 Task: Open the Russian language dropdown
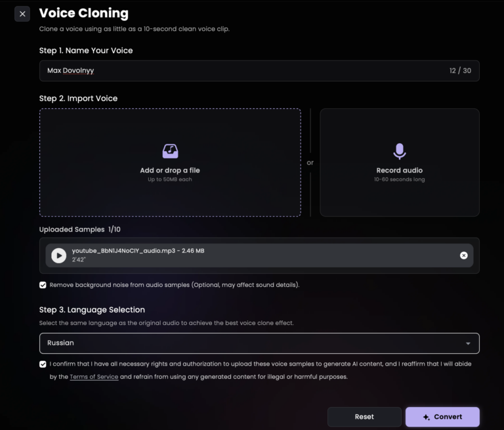click(x=259, y=343)
